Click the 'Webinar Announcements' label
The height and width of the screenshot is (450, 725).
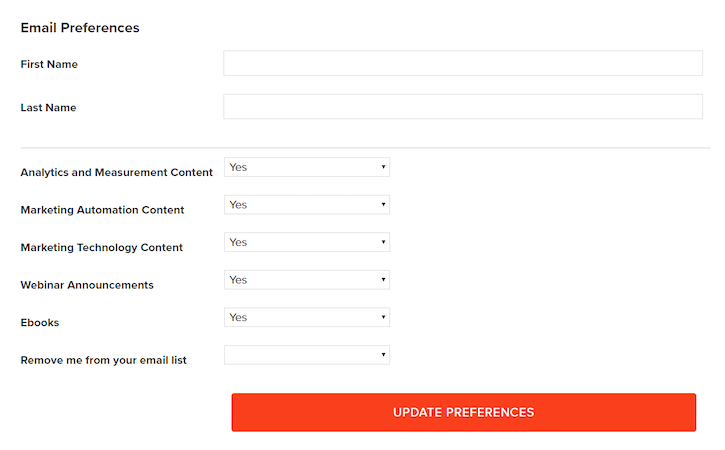click(87, 285)
